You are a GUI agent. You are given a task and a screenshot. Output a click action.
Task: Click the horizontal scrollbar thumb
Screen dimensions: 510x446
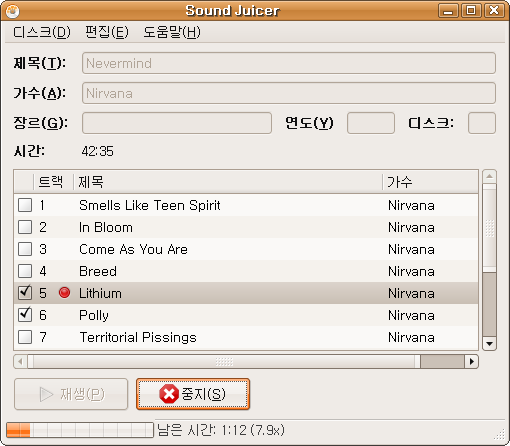pyautogui.click(x=224, y=362)
